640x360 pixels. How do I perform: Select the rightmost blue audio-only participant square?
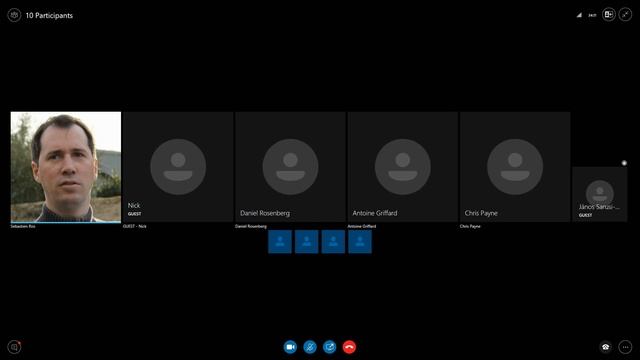[360, 242]
